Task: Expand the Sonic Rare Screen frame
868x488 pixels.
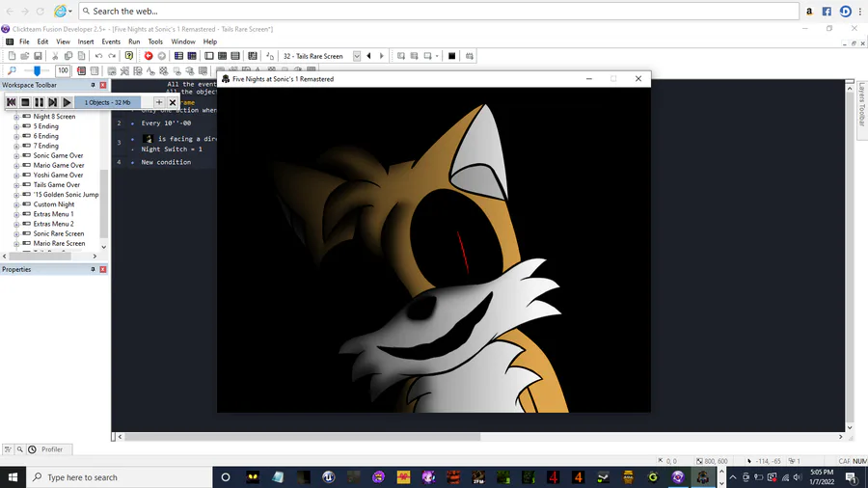Action: (x=16, y=234)
